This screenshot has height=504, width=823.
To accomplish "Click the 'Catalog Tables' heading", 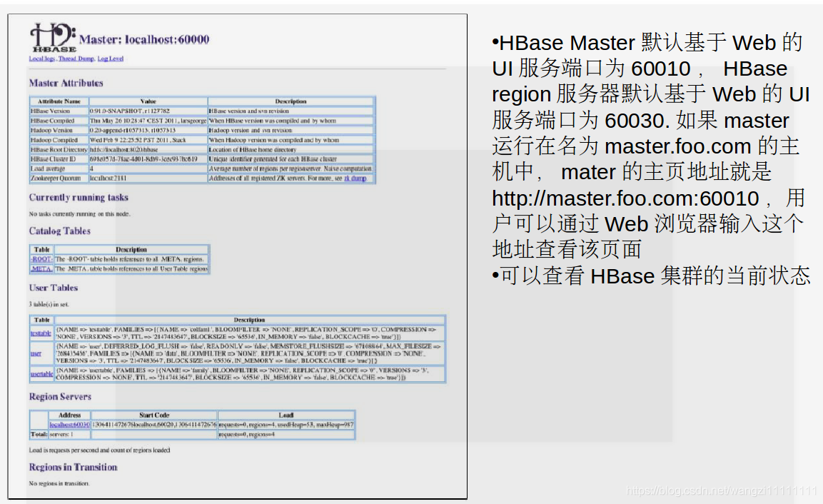I will point(60,231).
